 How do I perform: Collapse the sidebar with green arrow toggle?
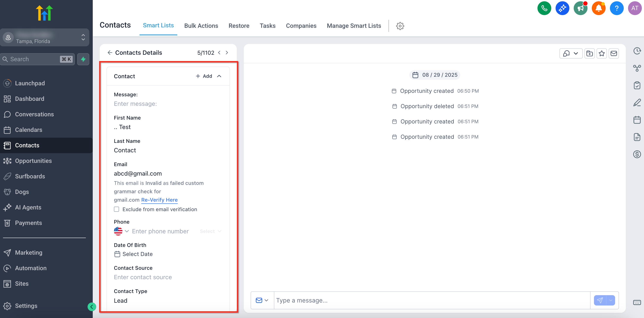coord(92,307)
